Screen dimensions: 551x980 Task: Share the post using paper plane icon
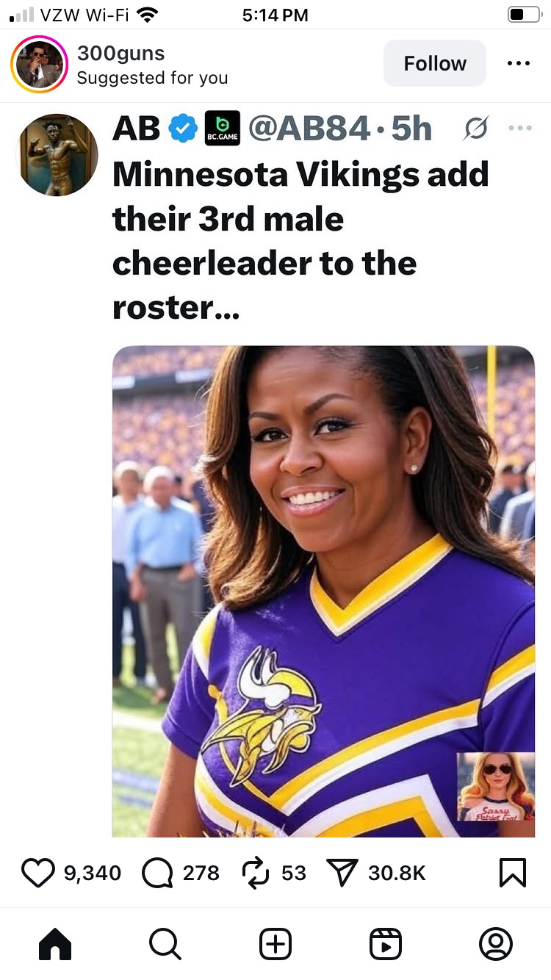[341, 873]
